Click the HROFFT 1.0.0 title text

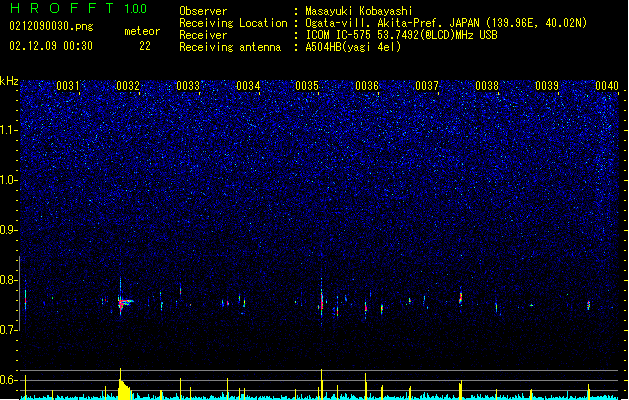tap(78, 8)
